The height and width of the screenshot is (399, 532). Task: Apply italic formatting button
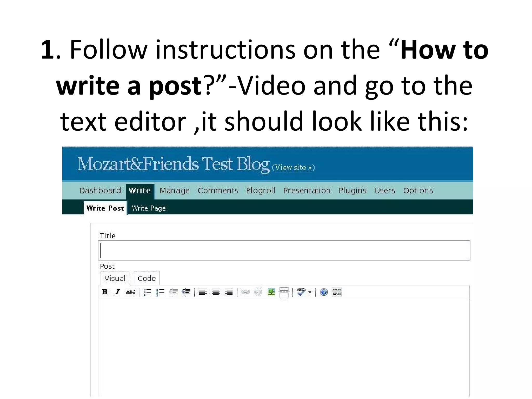(x=117, y=292)
